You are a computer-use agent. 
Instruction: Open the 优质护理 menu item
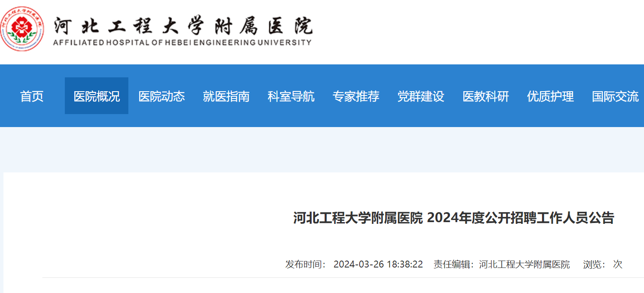click(550, 96)
